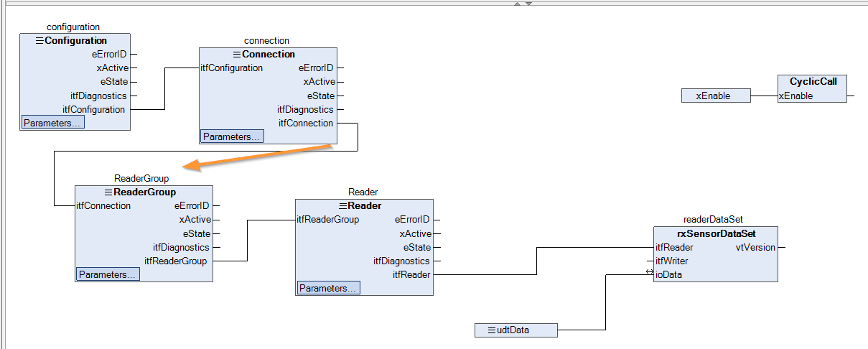Viewport: 868px width, 349px height.
Task: Click the icon beside the Configuration block title
Action: (x=39, y=41)
